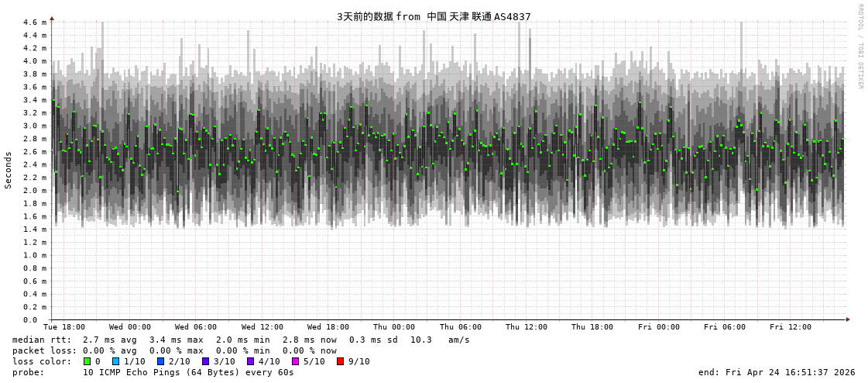This screenshot has height=383, width=868.
Task: Click the violet 4/10 loss swatch
Action: 250,361
